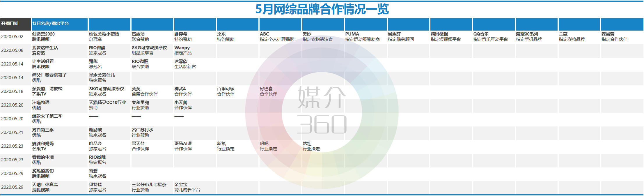The image size is (644, 196).
Task: Click the 曼妮芬 指定贴身顾问 cell
Action: point(409,37)
